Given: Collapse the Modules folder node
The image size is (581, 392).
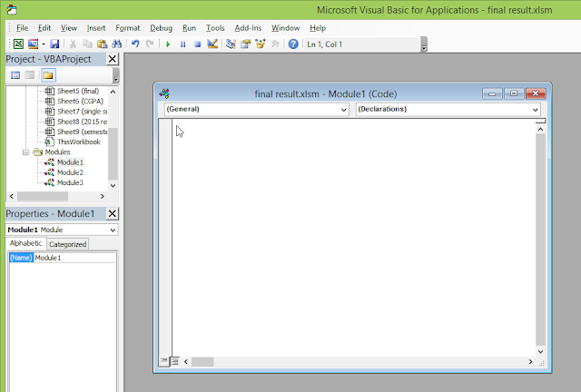Looking at the screenshot, I should click(x=25, y=152).
